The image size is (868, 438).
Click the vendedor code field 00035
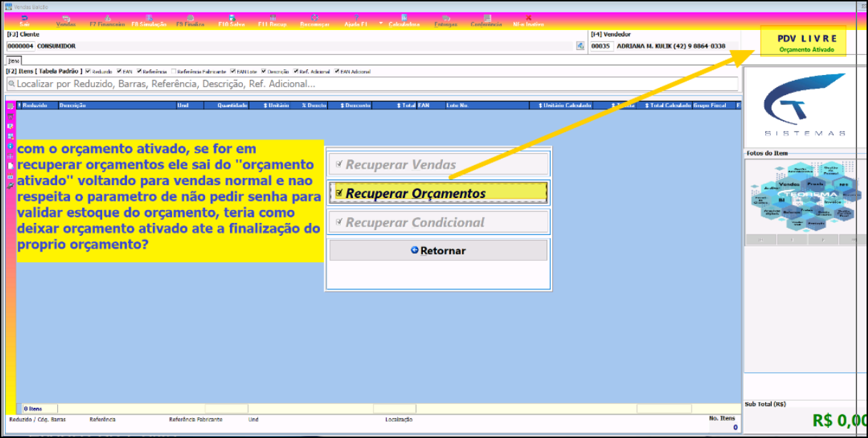(601, 46)
